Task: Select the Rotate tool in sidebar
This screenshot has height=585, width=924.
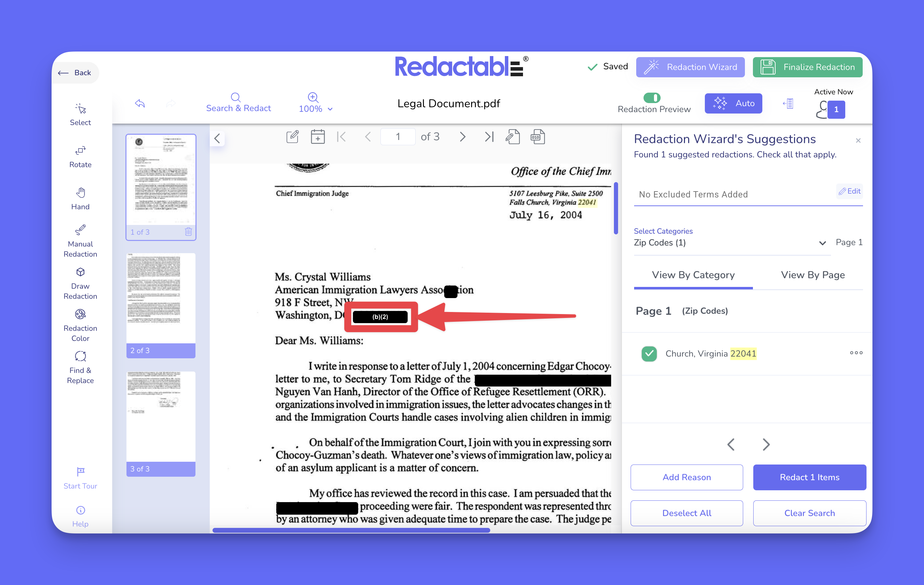Action: tap(80, 156)
